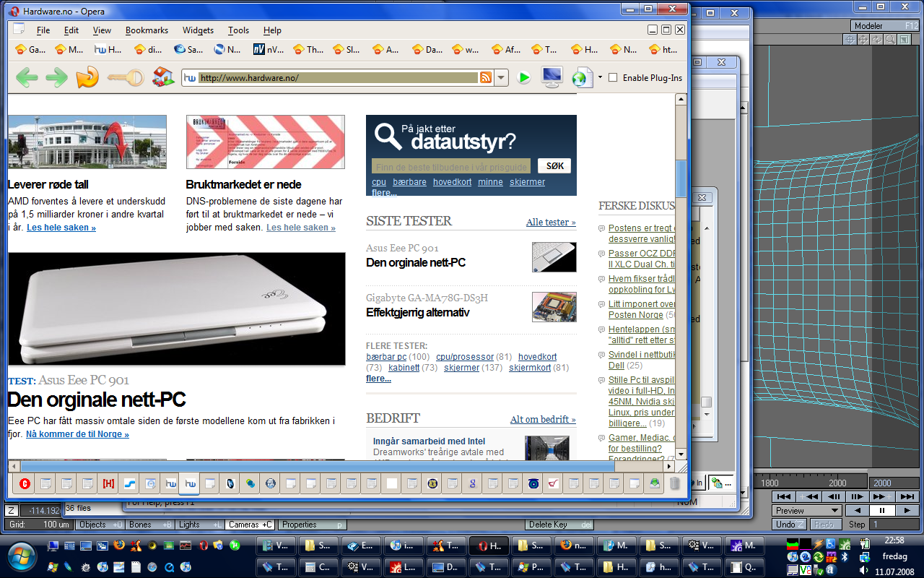
Task: Click the volume speaker icon in system tray
Action: point(864,570)
